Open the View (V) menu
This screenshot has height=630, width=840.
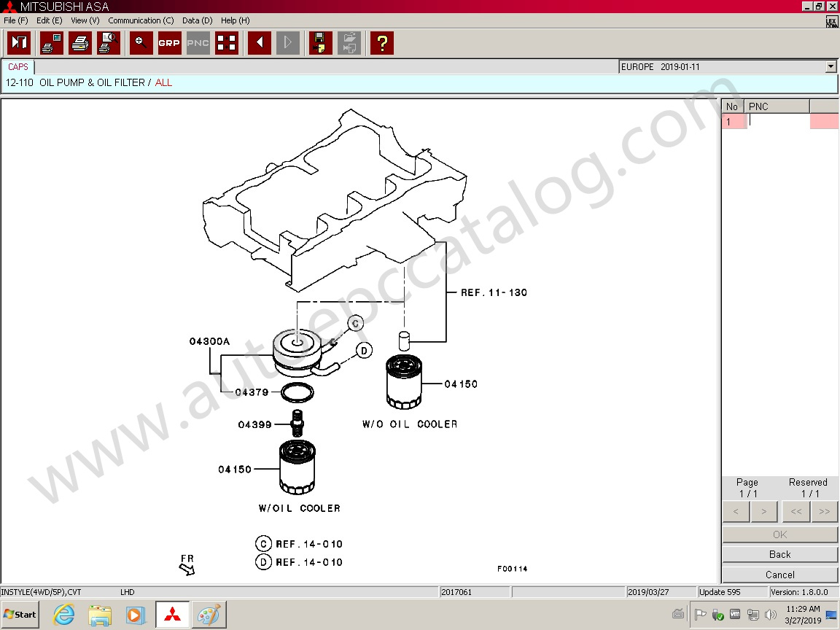(x=85, y=20)
